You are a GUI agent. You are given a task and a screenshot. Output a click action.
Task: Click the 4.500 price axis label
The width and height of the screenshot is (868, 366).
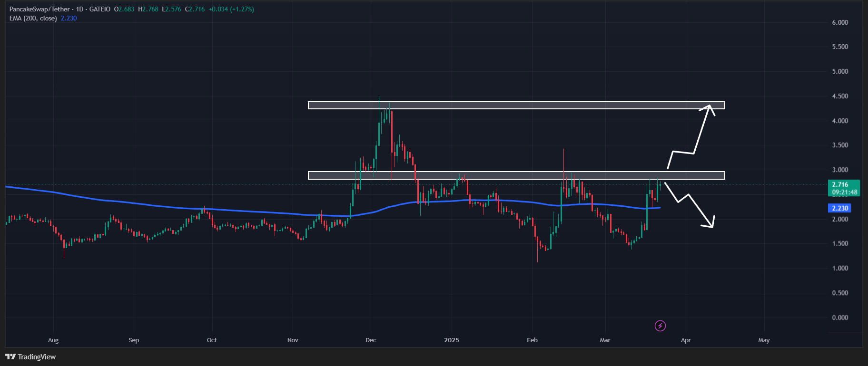pyautogui.click(x=840, y=96)
